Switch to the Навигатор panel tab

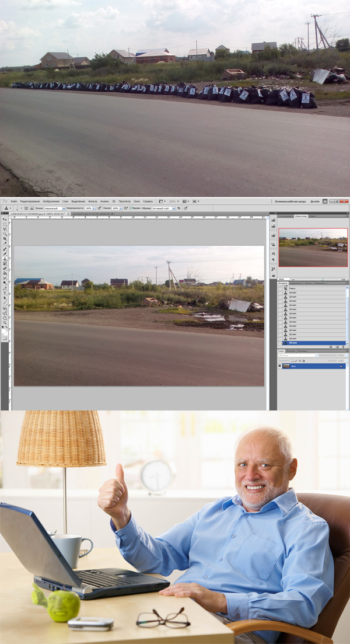301,216
